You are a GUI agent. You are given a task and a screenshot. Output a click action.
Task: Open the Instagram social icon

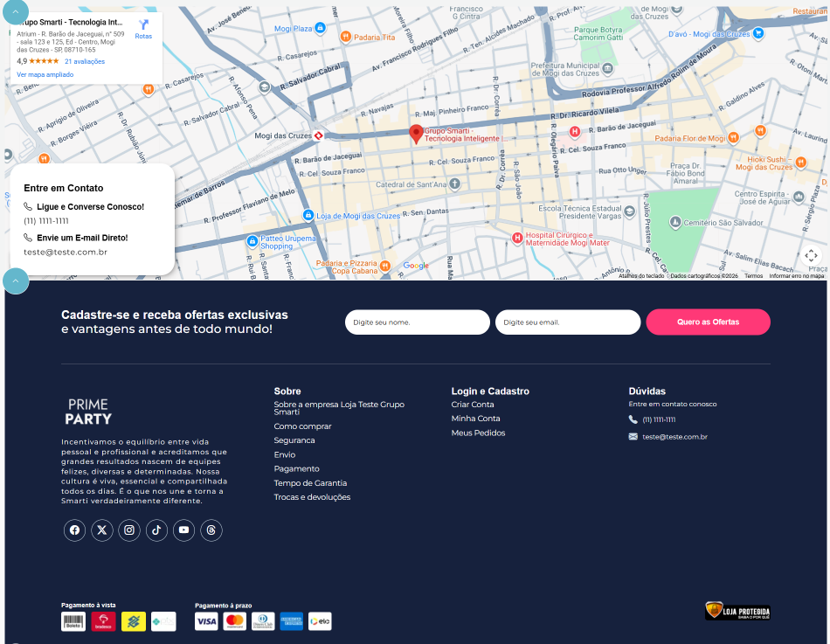pyautogui.click(x=129, y=530)
